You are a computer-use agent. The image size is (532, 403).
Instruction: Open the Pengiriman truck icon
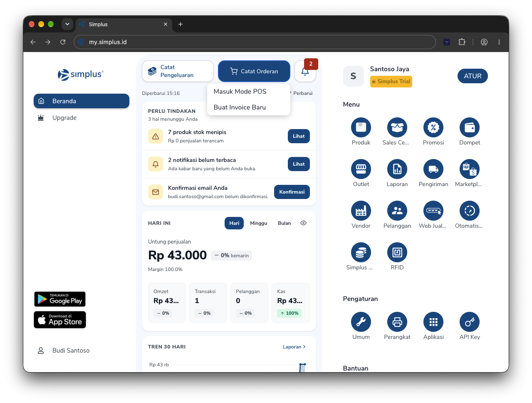click(433, 169)
